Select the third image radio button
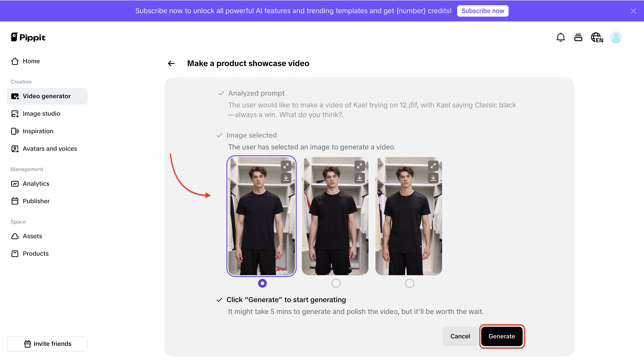Screen dimensions: 644x364 click(409, 283)
